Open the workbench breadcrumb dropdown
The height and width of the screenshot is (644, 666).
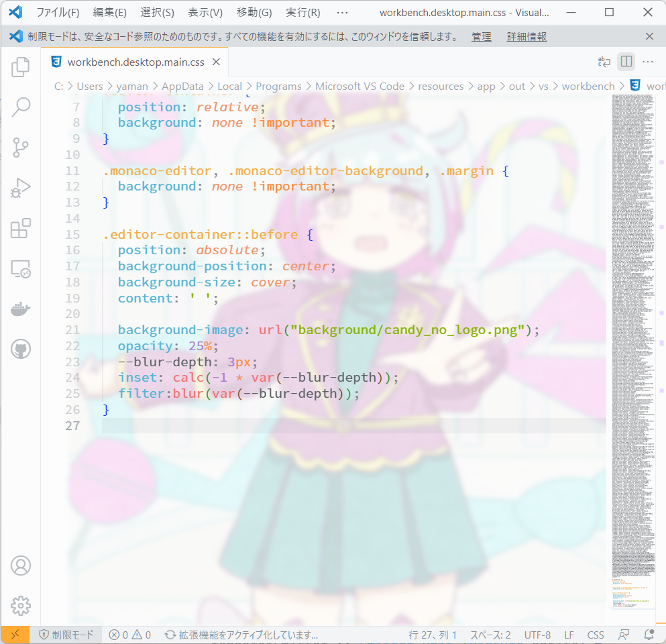coord(588,86)
